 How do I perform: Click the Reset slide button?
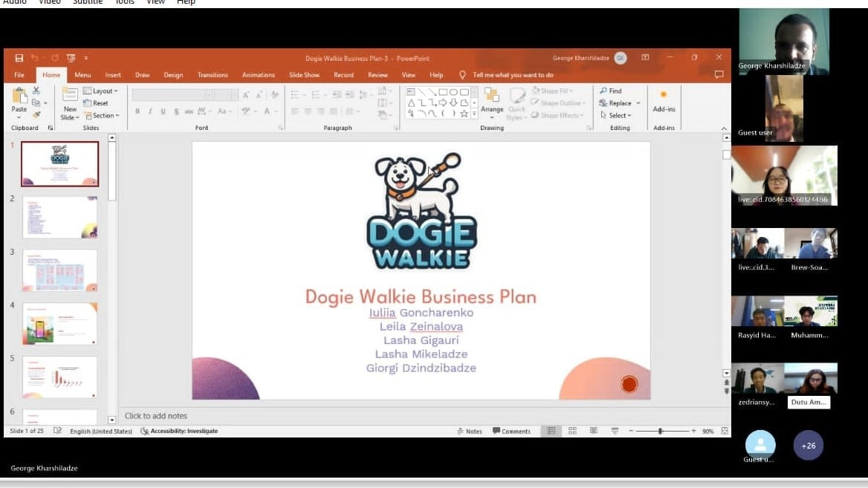click(96, 103)
